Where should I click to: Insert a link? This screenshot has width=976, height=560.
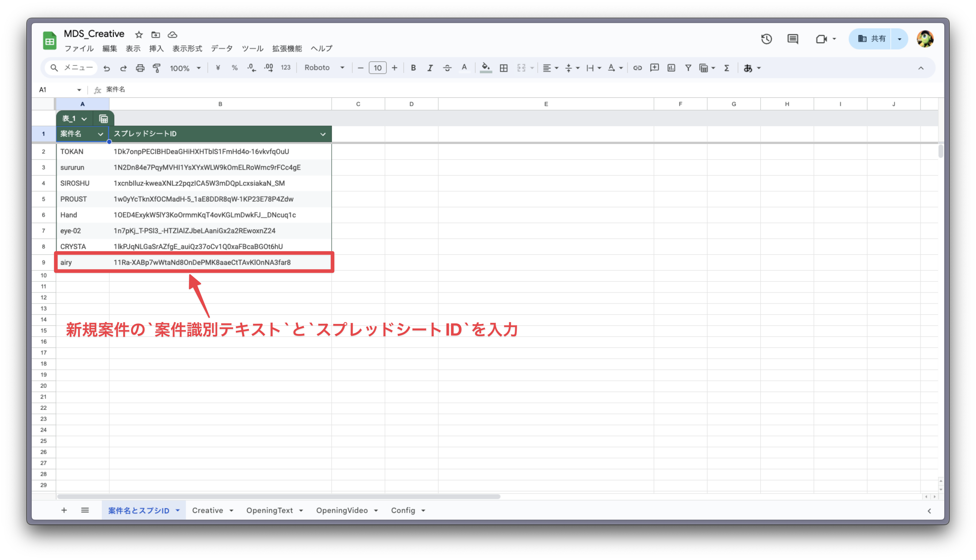click(637, 68)
